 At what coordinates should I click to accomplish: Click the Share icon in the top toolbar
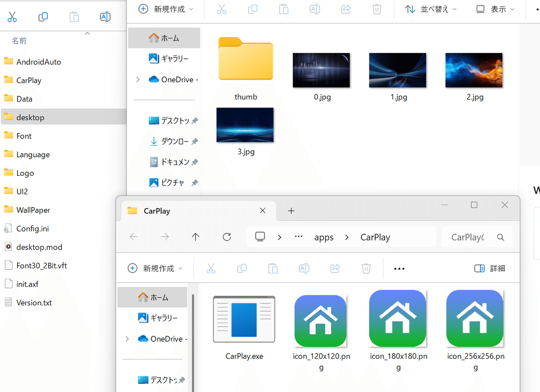(x=346, y=9)
